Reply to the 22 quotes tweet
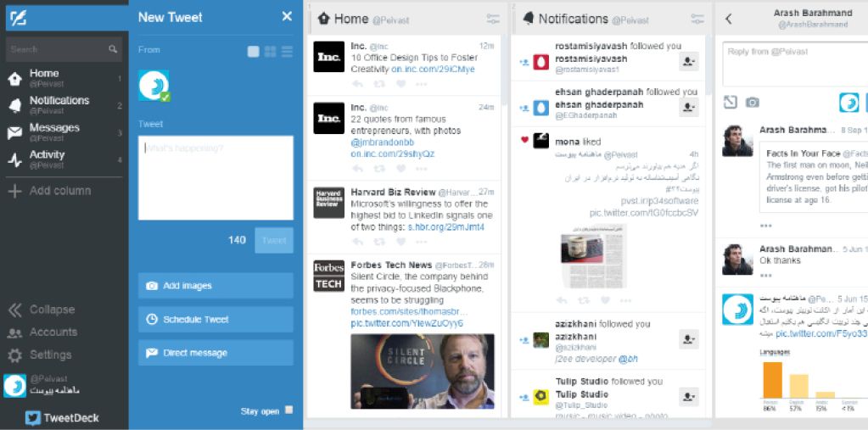This screenshot has width=868, height=430. click(357, 169)
